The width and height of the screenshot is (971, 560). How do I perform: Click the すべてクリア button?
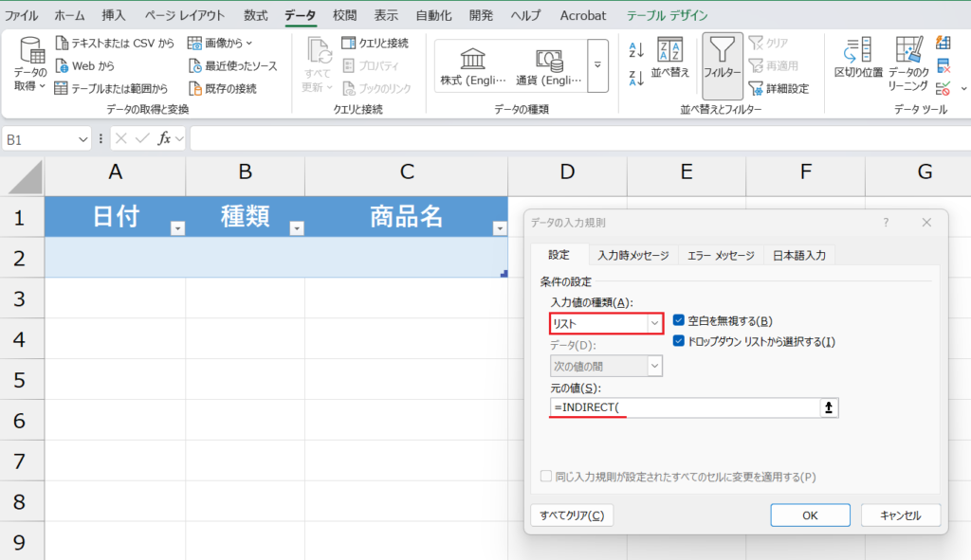click(x=571, y=515)
